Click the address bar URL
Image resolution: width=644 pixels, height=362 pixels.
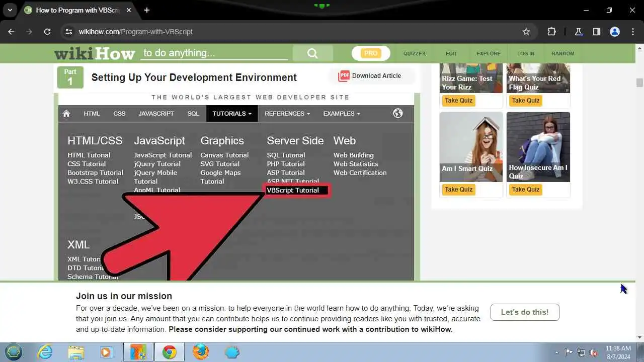(x=135, y=32)
